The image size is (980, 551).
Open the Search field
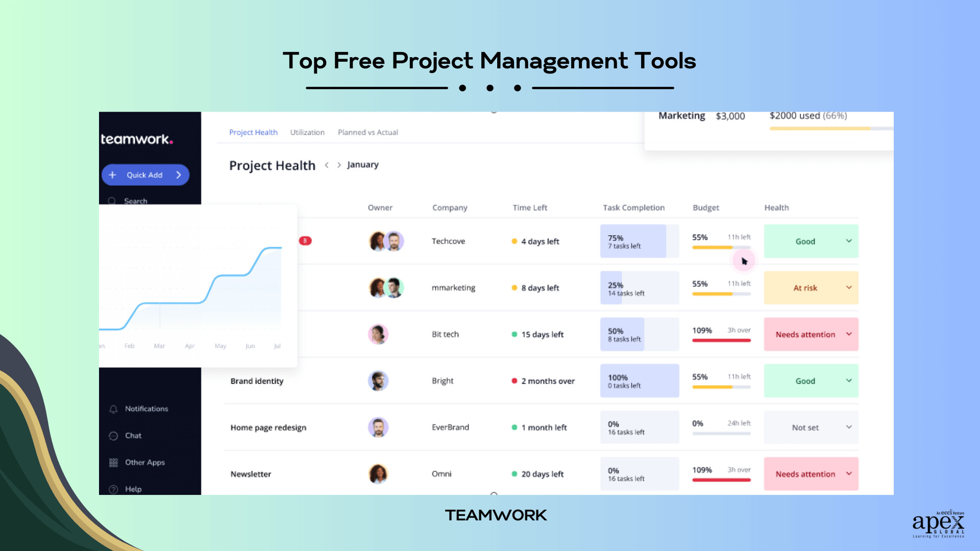pyautogui.click(x=135, y=201)
